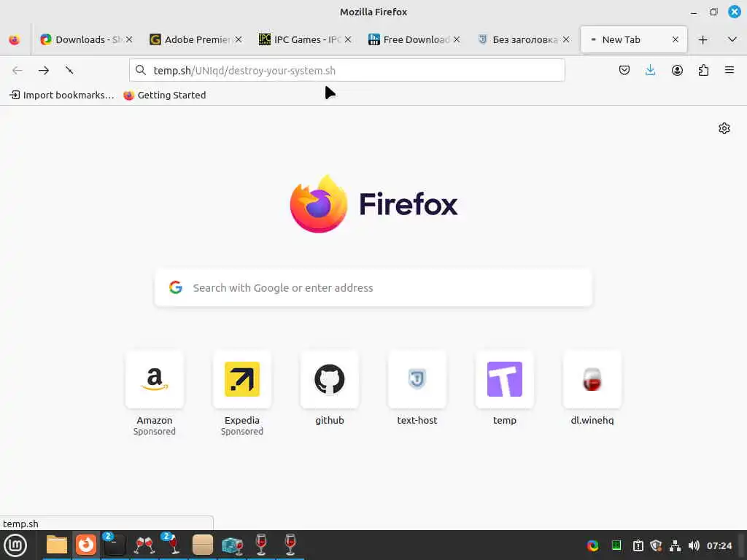Expand the list all tabs chevron
This screenshot has height=560, width=747.
pos(732,39)
